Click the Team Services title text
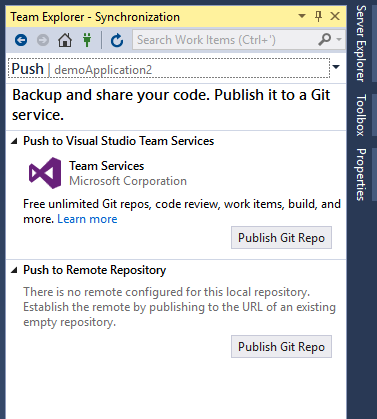Image resolution: width=377 pixels, height=419 pixels. pyautogui.click(x=107, y=166)
